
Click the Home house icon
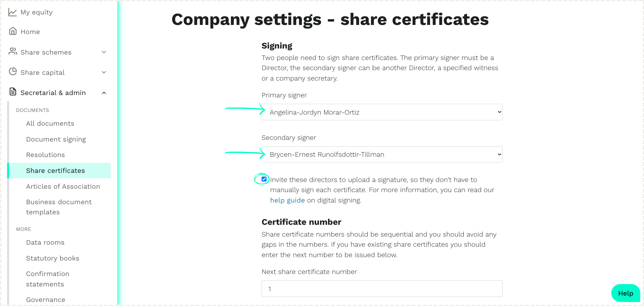(12, 31)
